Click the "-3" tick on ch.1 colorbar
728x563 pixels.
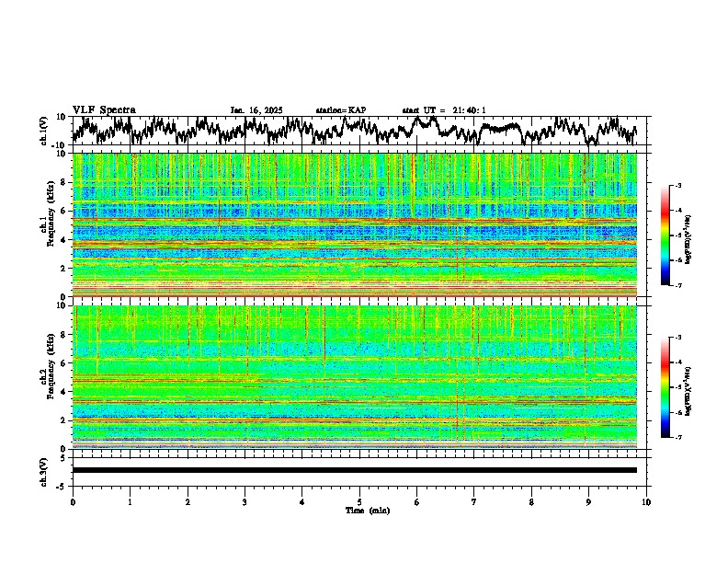pyautogui.click(x=677, y=186)
